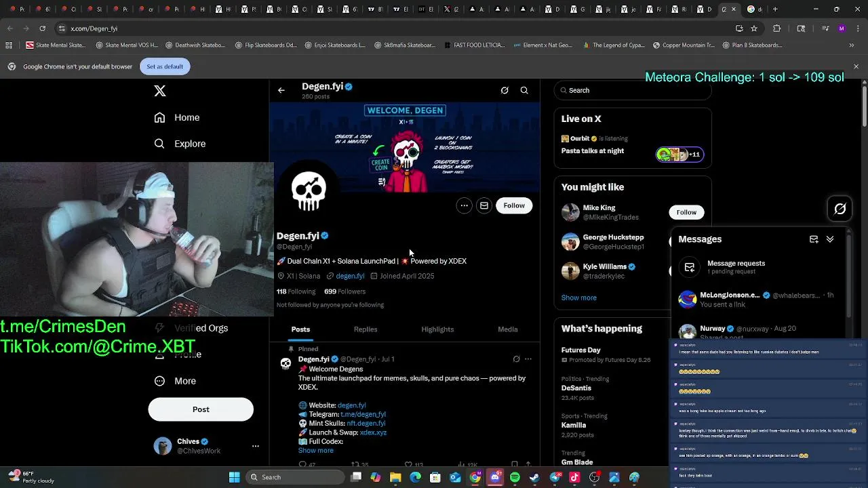Dismiss the default browser notification bar

(856, 66)
